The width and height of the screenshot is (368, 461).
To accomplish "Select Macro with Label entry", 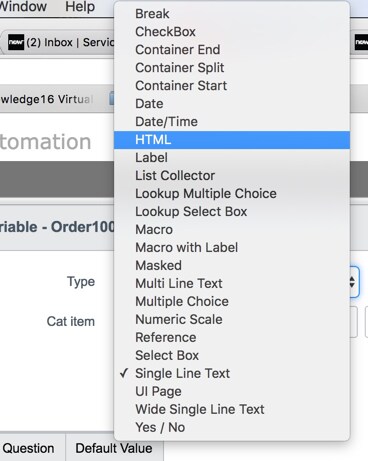I will pos(232,248).
